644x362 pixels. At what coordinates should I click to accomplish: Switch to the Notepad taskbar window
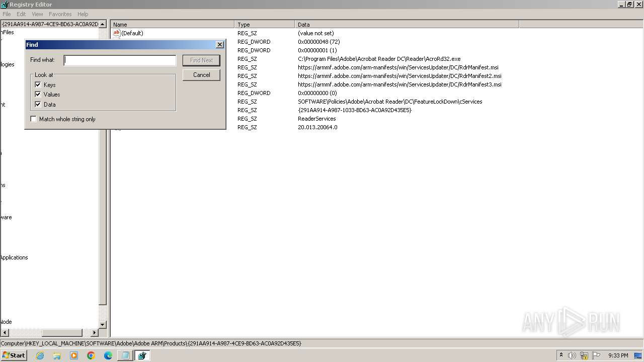125,355
